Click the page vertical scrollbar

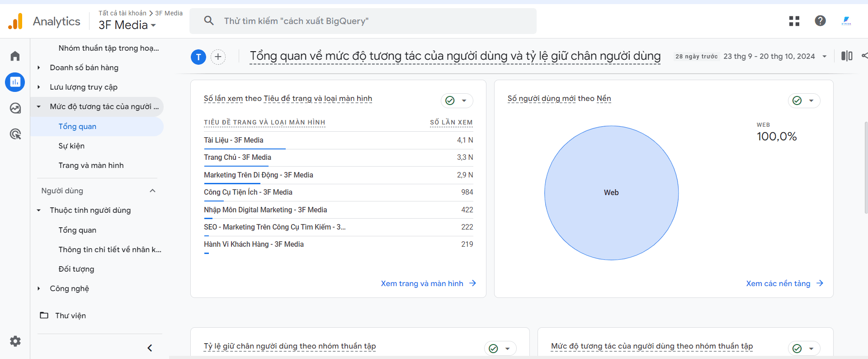click(x=866, y=168)
